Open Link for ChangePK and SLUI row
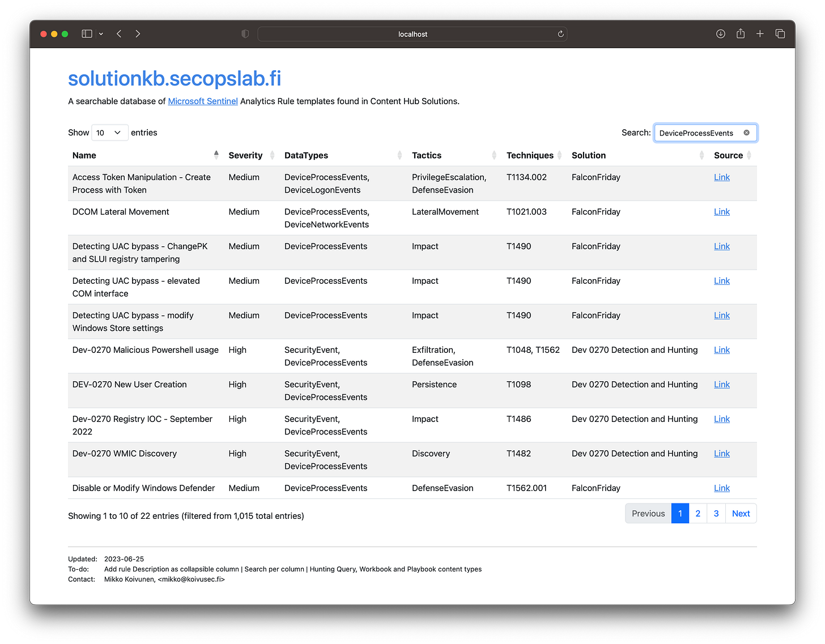Viewport: 825px width, 644px height. click(x=722, y=246)
